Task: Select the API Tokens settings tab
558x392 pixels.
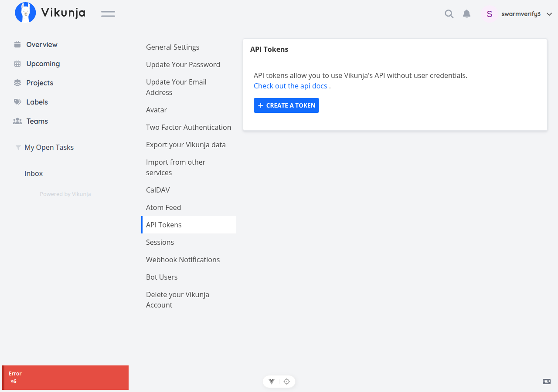Action: pyautogui.click(x=188, y=225)
